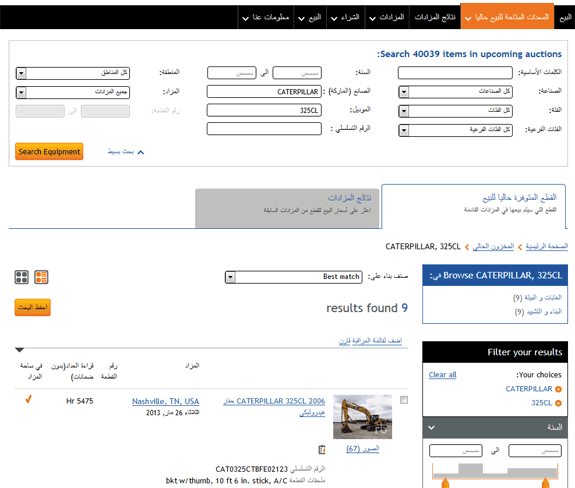Screen dimensions: 575x488
Task: Open the excavator thumbnail photo
Action: [363, 417]
